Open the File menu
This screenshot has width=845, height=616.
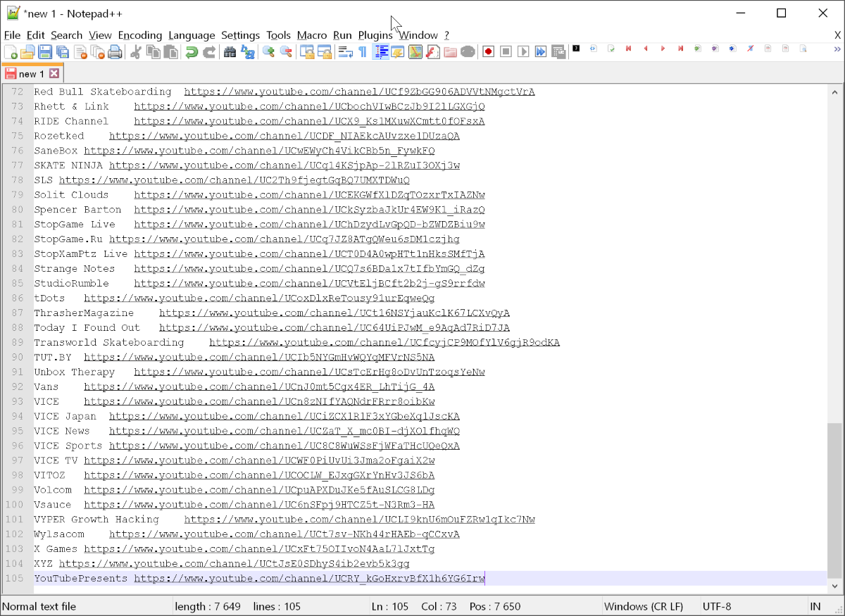(12, 35)
